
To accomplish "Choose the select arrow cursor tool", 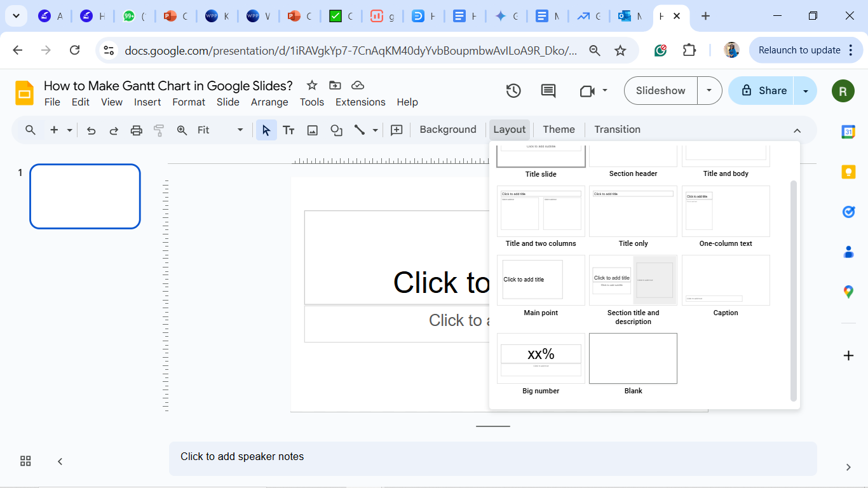I will 266,130.
